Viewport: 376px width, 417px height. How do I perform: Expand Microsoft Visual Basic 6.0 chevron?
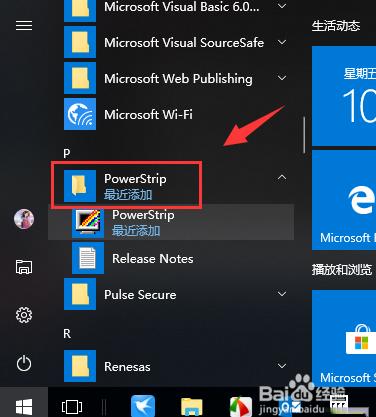coord(282,6)
